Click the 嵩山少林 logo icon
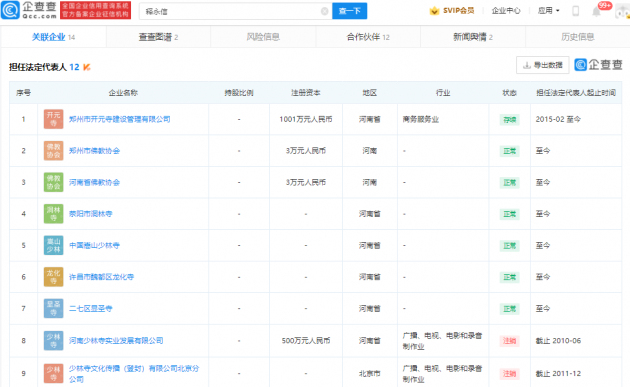The width and height of the screenshot is (630, 387). pos(53,245)
